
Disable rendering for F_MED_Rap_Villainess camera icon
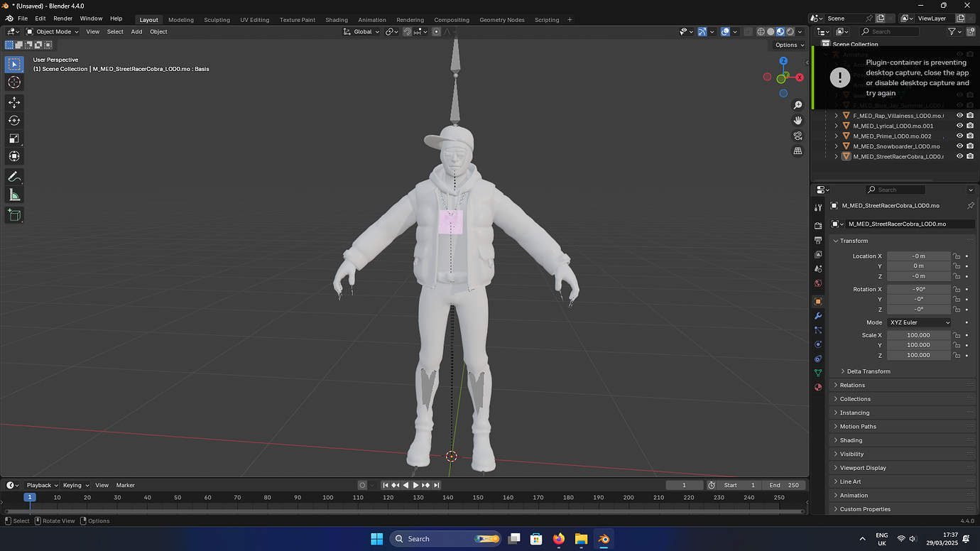[970, 115]
